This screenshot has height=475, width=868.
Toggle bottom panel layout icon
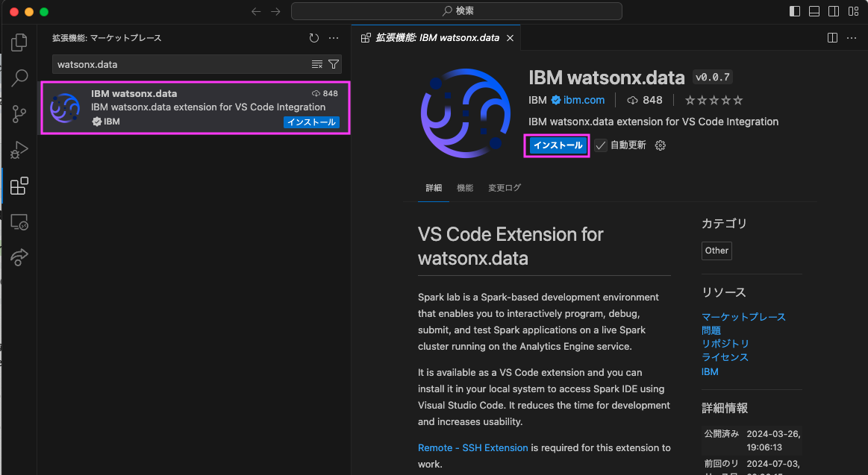(x=814, y=11)
